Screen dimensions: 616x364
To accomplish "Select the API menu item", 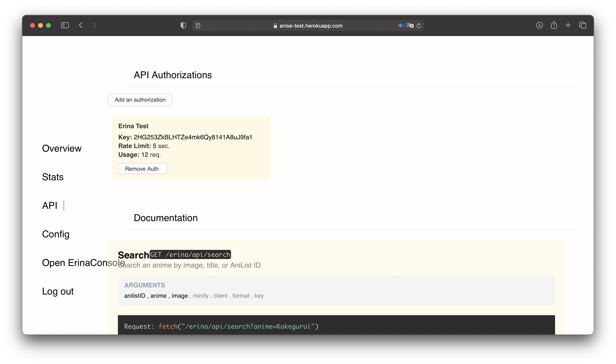I will (50, 205).
